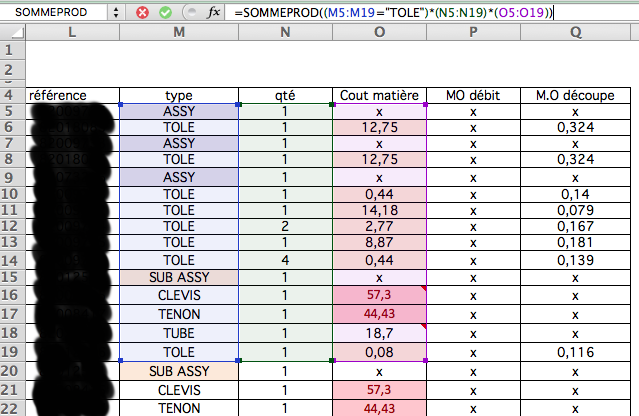Click cost 0,44 in row 10

(x=379, y=194)
